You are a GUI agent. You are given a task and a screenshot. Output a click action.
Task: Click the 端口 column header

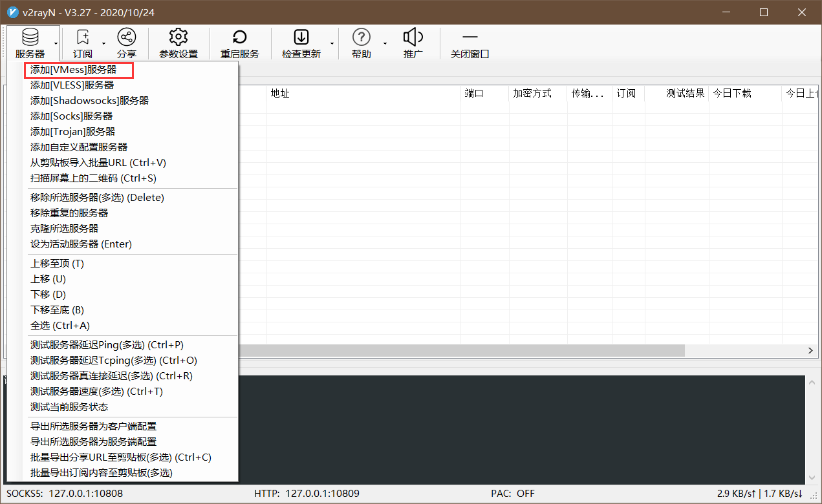(x=484, y=94)
